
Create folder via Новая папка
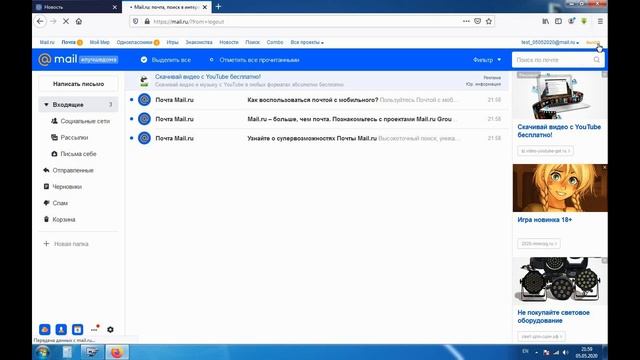click(66, 244)
